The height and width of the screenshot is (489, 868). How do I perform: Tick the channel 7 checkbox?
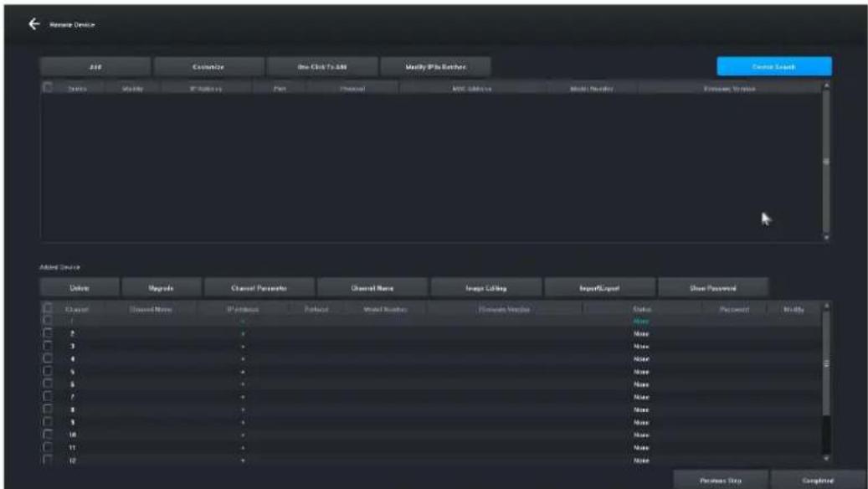49,397
